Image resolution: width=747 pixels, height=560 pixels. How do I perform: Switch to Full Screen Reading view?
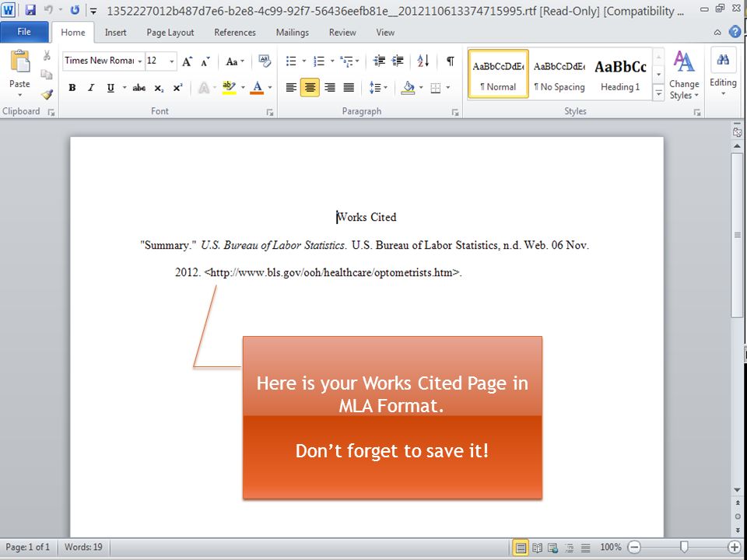pos(537,548)
